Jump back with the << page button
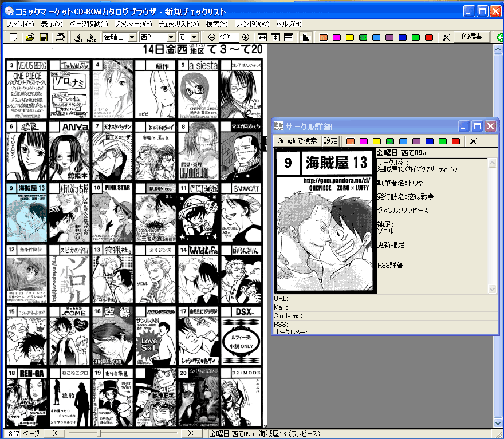 pyautogui.click(x=54, y=433)
